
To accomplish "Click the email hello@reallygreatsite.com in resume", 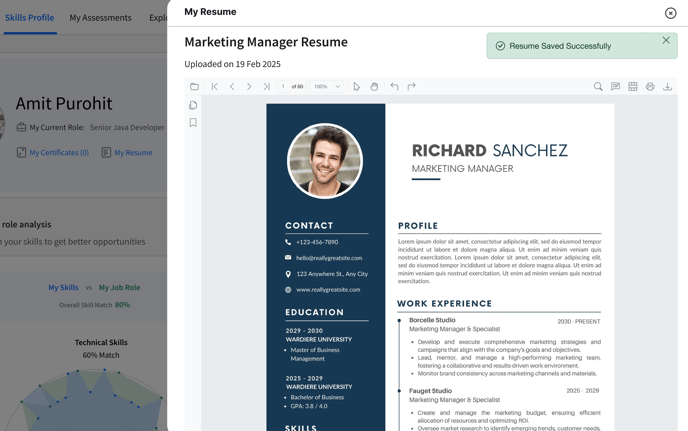I will tap(329, 258).
